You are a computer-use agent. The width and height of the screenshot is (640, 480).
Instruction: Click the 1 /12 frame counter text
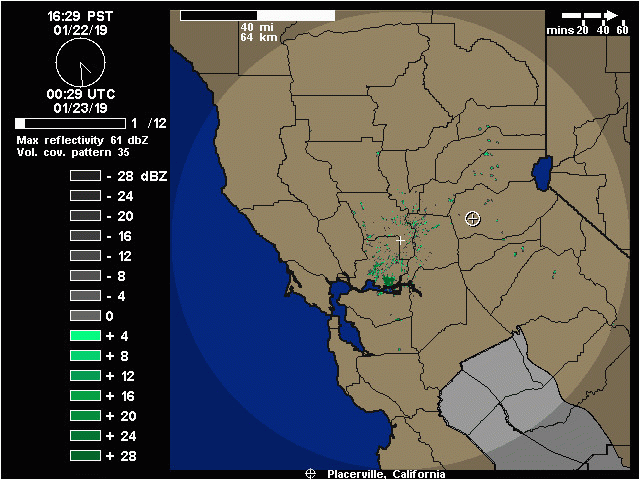coord(149,123)
